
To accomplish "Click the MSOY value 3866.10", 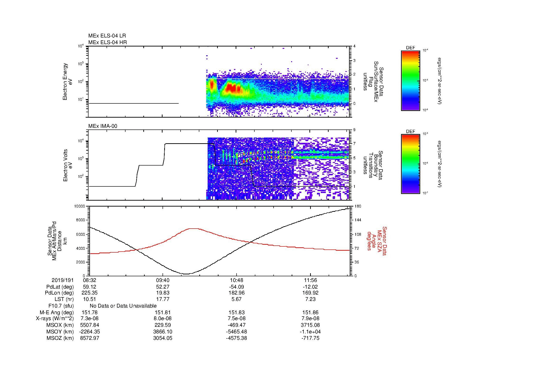I will click(x=163, y=332).
